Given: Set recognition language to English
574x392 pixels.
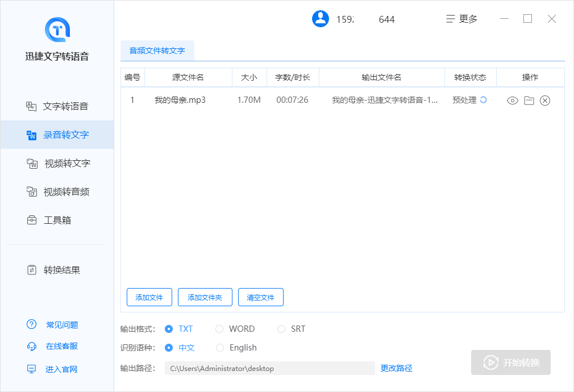Looking at the screenshot, I should coord(220,348).
